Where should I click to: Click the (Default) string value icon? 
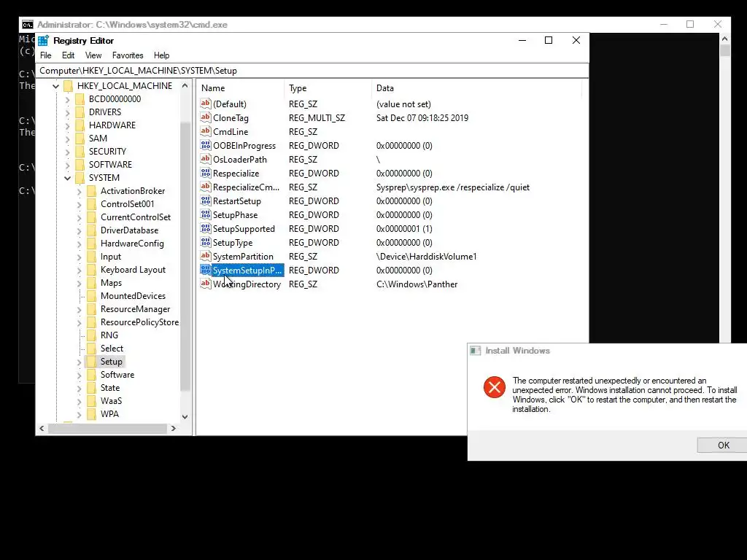click(205, 104)
